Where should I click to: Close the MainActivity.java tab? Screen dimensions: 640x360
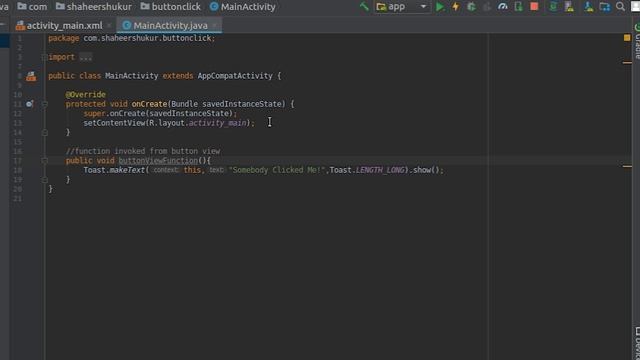coord(214,25)
